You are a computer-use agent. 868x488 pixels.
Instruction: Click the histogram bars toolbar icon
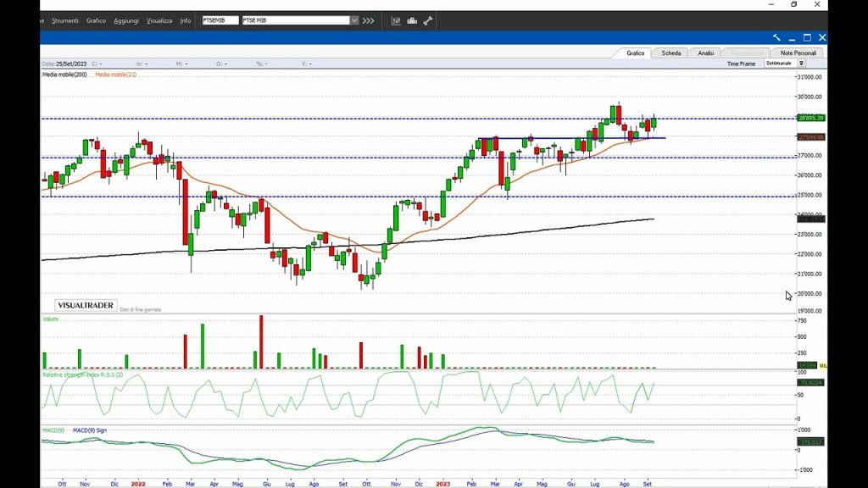[x=413, y=20]
